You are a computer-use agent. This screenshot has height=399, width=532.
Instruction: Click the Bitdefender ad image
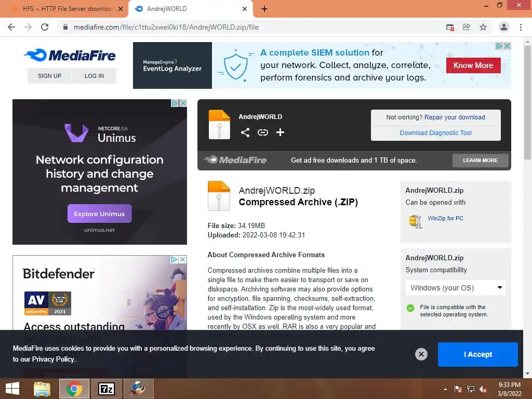[x=99, y=293]
